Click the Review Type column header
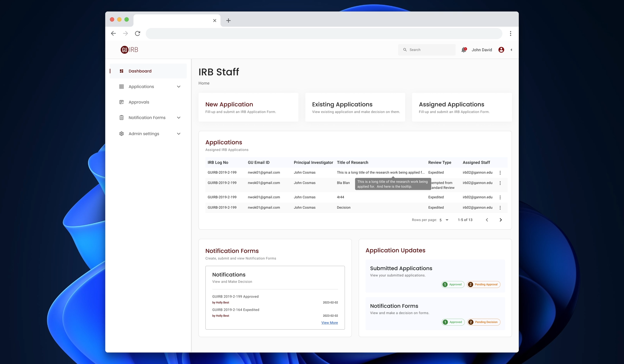Screen dimensions: 624x364 coord(440,162)
